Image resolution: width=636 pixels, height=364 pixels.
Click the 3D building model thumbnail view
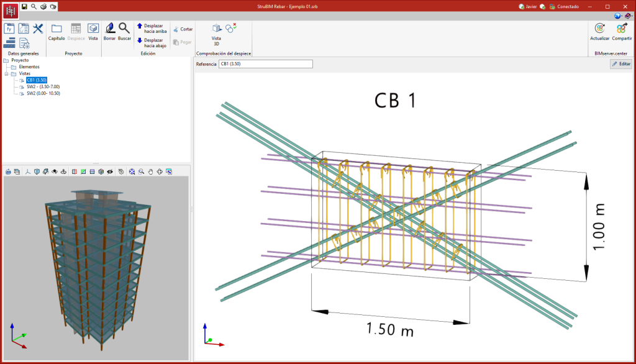[96, 268]
